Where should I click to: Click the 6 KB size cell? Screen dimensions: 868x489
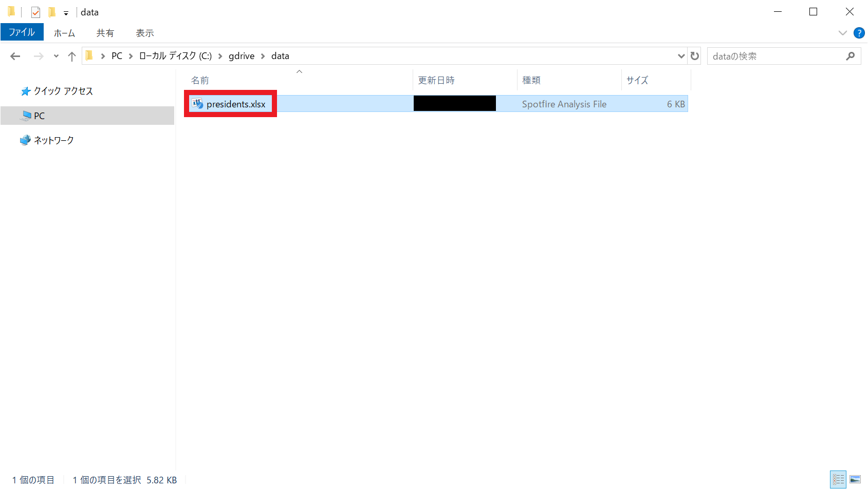(x=676, y=104)
